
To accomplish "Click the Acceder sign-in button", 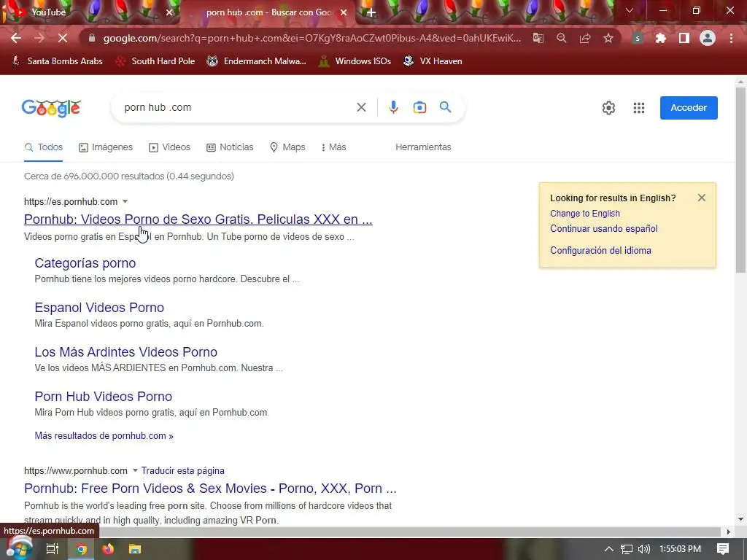I will point(689,108).
